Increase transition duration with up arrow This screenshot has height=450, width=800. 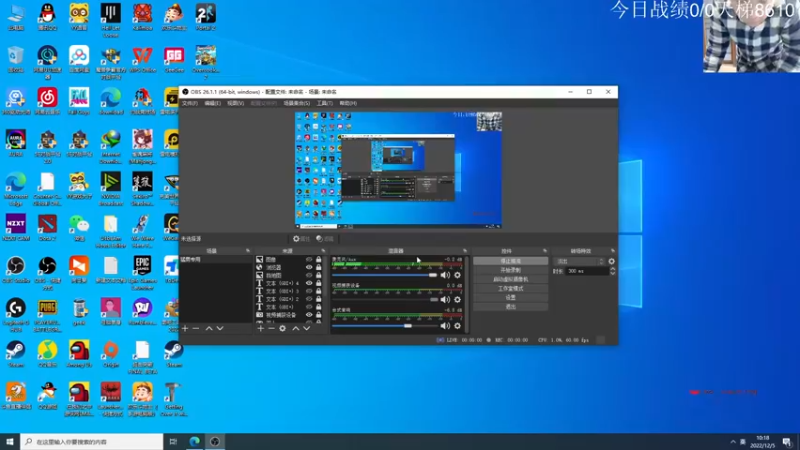(x=613, y=269)
